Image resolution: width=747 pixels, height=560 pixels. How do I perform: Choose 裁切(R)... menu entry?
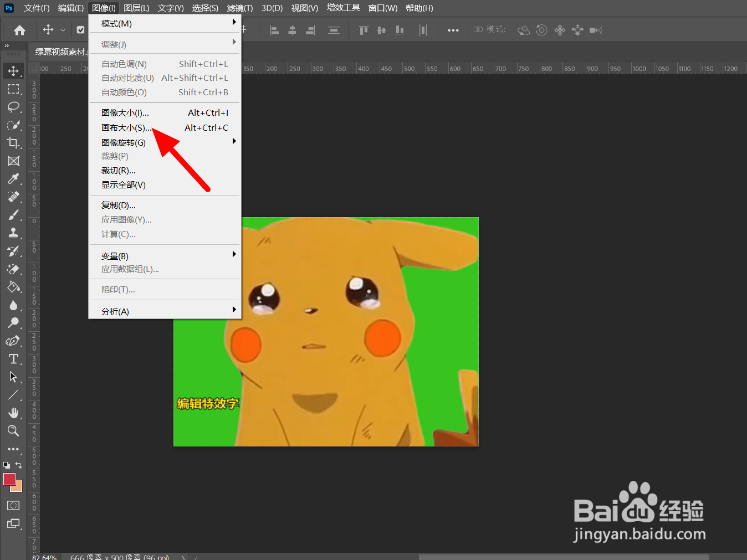165,171
